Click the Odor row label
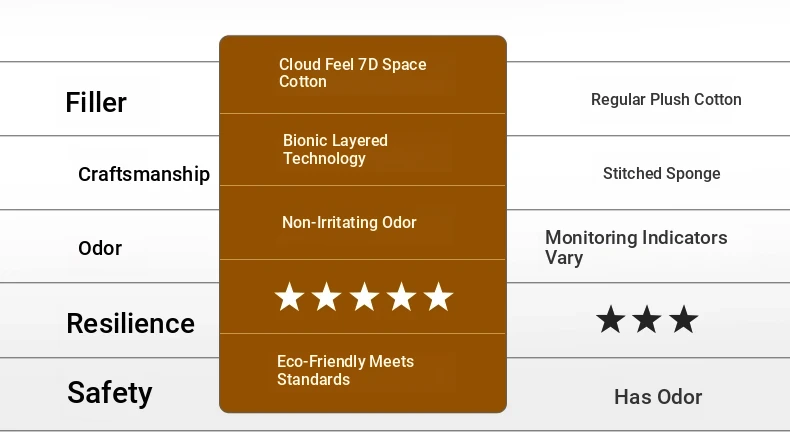790x433 pixels. click(100, 248)
